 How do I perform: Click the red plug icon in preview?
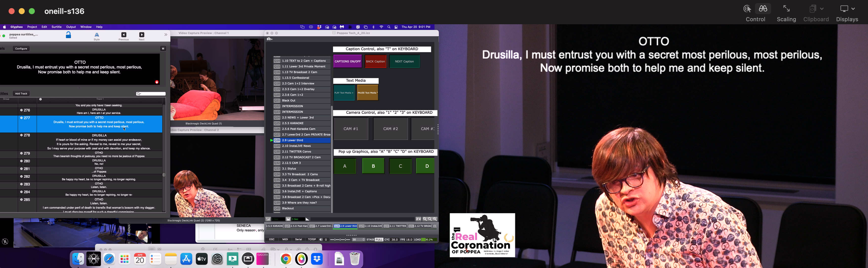tap(157, 82)
